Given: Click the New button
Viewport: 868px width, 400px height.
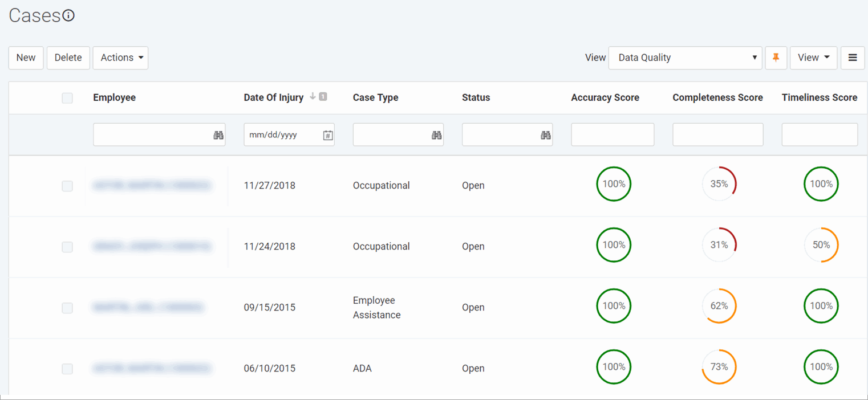Looking at the screenshot, I should pyautogui.click(x=26, y=58).
